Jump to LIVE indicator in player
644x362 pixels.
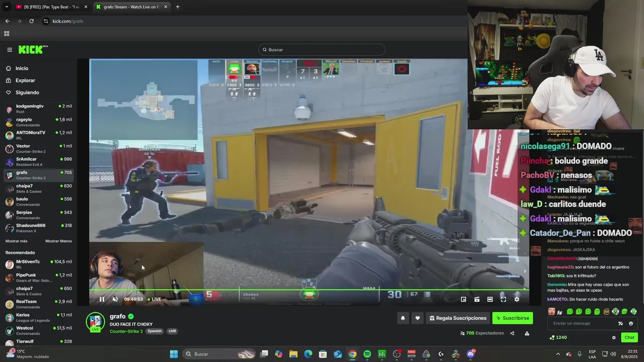pos(154,299)
